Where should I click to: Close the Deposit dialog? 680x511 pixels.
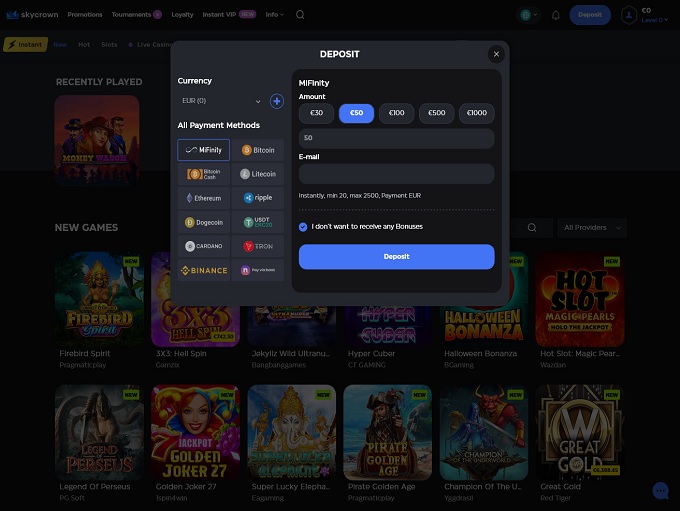click(x=496, y=54)
